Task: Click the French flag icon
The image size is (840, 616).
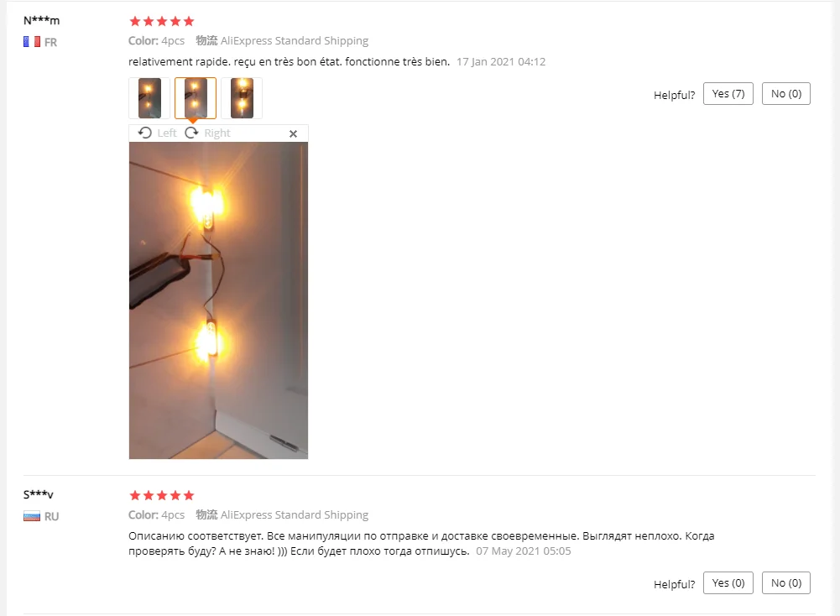Action: 32,42
